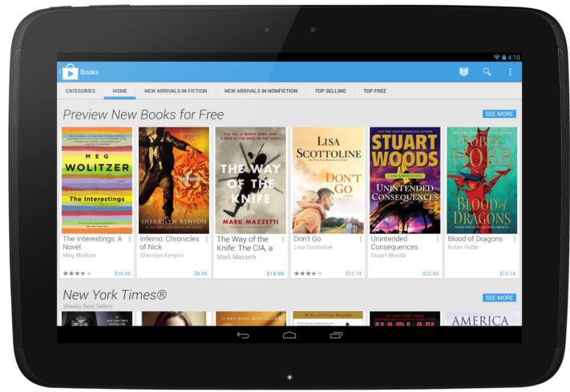The height and width of the screenshot is (392, 570).
Task: Tap the $8.89 price on Inferno
Action: (x=200, y=273)
